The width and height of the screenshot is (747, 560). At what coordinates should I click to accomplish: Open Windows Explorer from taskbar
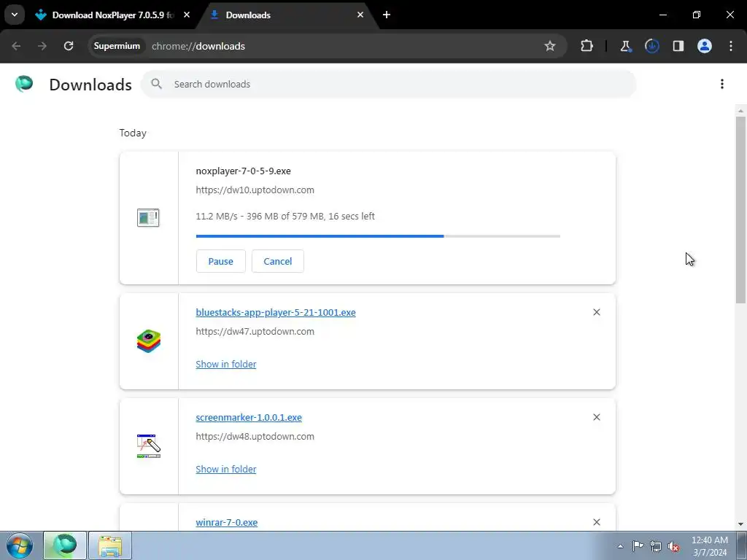[110, 545]
